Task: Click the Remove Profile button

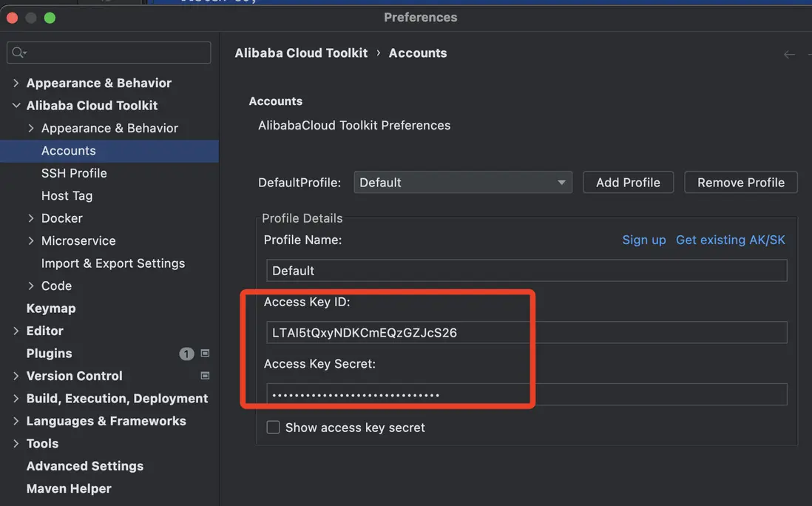Action: click(x=740, y=183)
